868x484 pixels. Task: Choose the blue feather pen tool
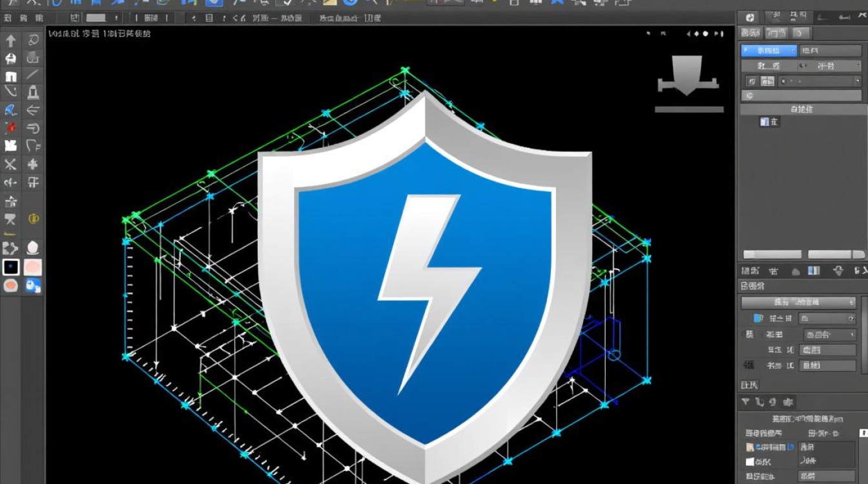coord(10,110)
